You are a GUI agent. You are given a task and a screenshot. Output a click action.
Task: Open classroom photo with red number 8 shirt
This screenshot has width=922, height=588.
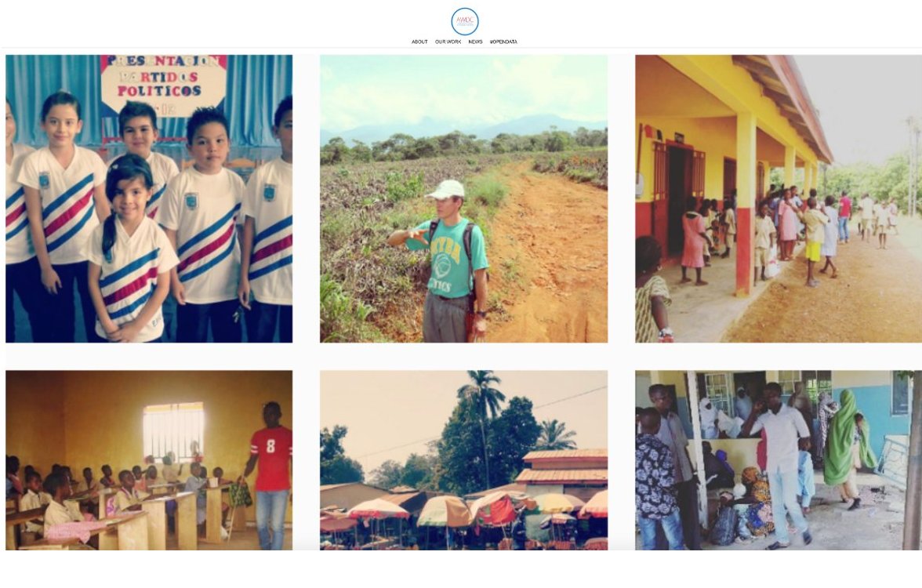click(x=149, y=460)
